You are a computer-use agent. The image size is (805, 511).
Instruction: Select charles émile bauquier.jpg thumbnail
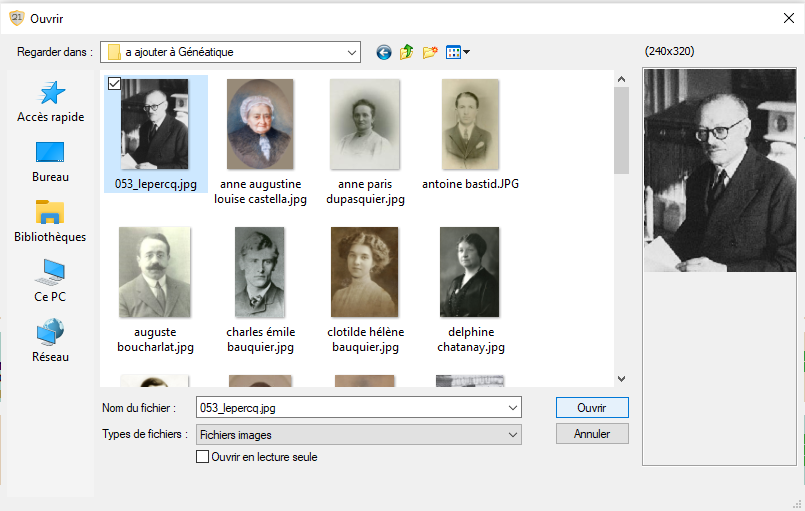coord(260,272)
